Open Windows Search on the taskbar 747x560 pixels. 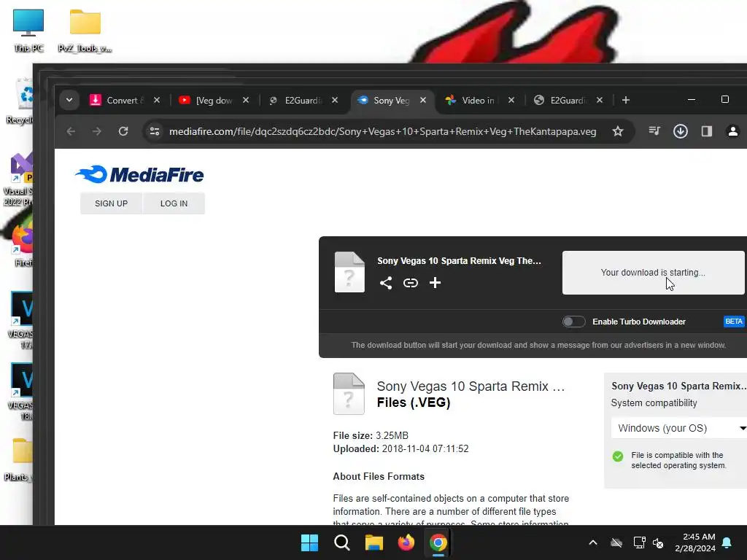click(x=342, y=542)
